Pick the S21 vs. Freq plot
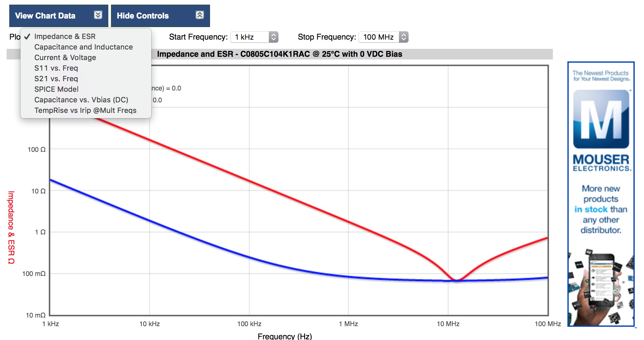The height and width of the screenshot is (340, 644). tap(56, 79)
